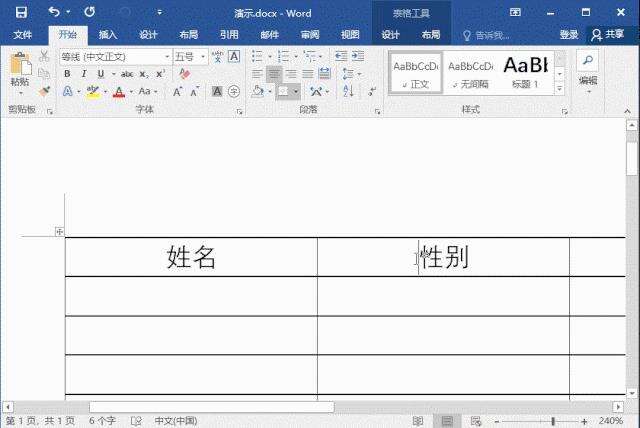Open table tools 布局 tab
Viewport: 640px width, 428px height.
coord(431,35)
